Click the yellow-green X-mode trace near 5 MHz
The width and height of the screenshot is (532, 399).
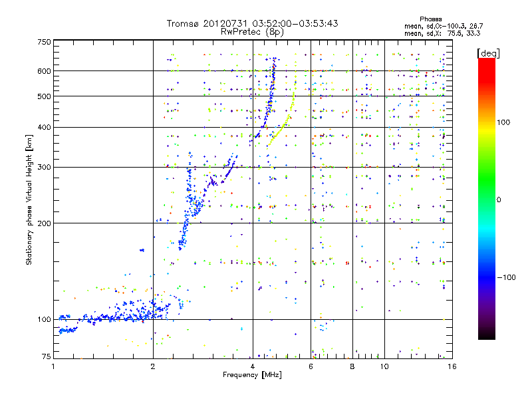(x=283, y=126)
